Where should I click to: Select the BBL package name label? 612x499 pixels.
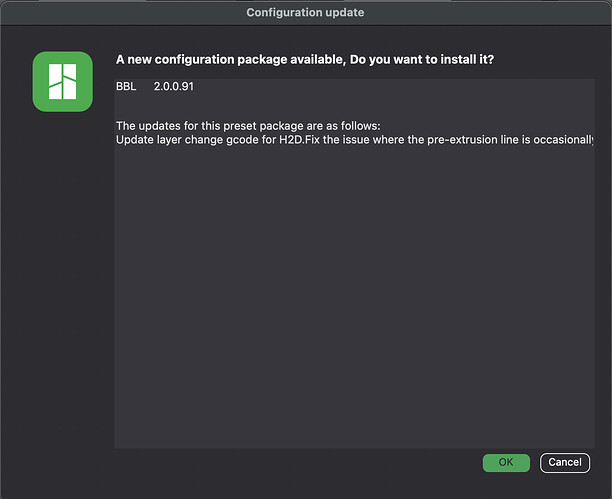[x=126, y=86]
